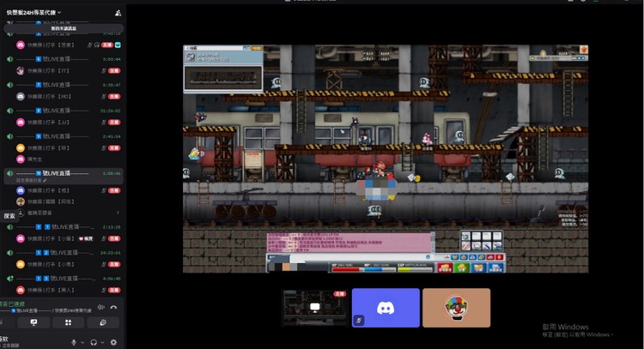Join the 7號LIVE直播 voice channel
Image resolution: width=644 pixels, height=349 pixels.
(64, 85)
